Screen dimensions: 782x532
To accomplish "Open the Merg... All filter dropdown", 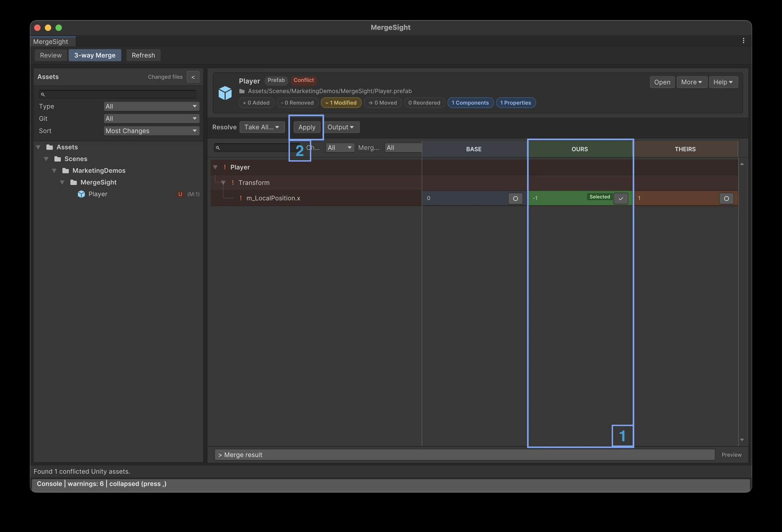I will (403, 148).
